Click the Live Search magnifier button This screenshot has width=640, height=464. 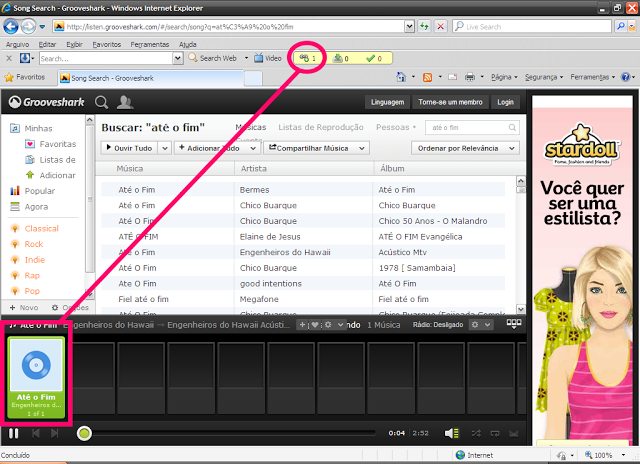point(620,27)
